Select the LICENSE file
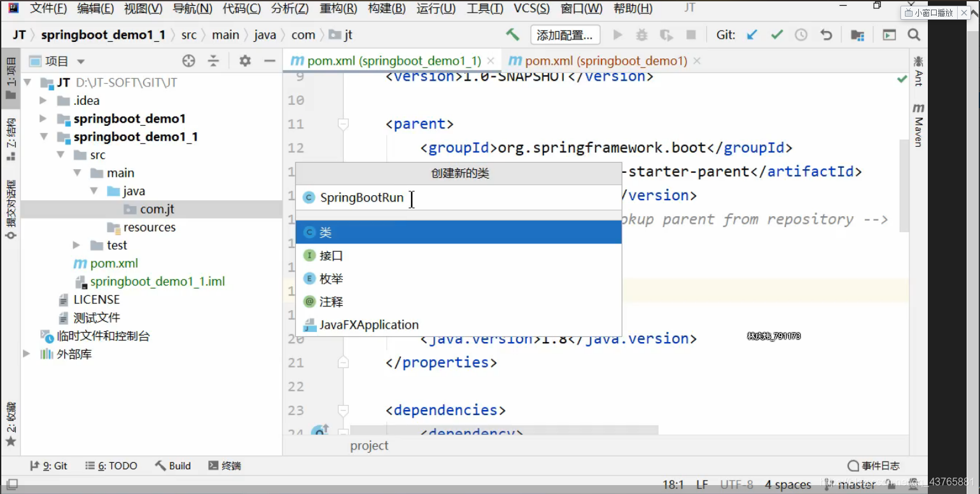 [x=96, y=299]
